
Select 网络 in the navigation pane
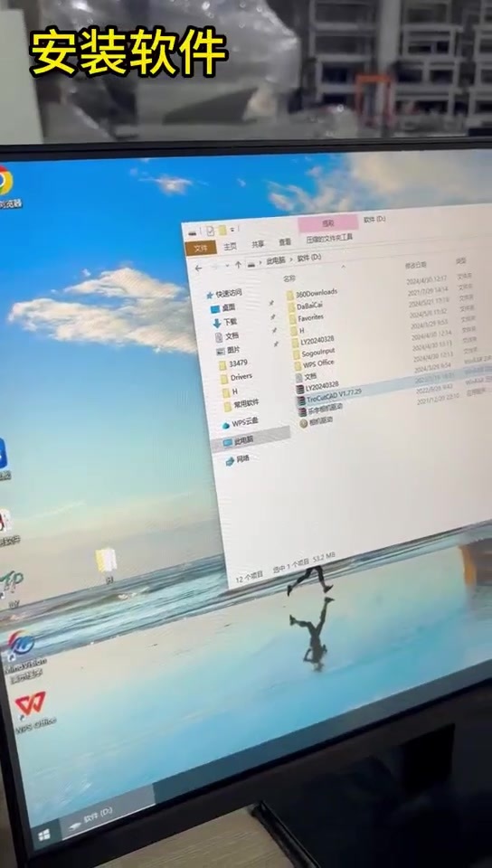pyautogui.click(x=238, y=459)
